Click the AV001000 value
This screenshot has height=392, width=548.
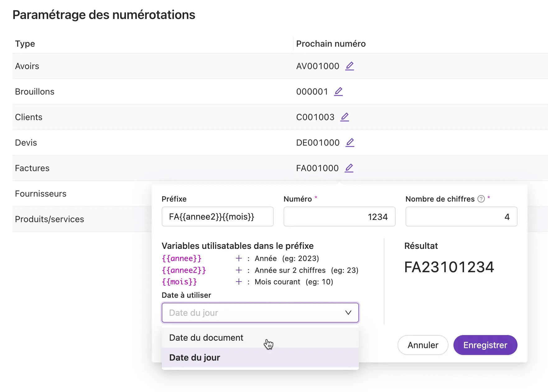click(318, 66)
